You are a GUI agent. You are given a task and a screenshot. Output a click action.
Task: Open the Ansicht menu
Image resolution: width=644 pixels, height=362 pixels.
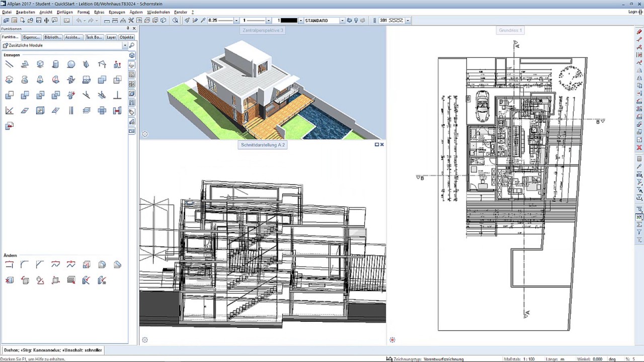tap(46, 12)
